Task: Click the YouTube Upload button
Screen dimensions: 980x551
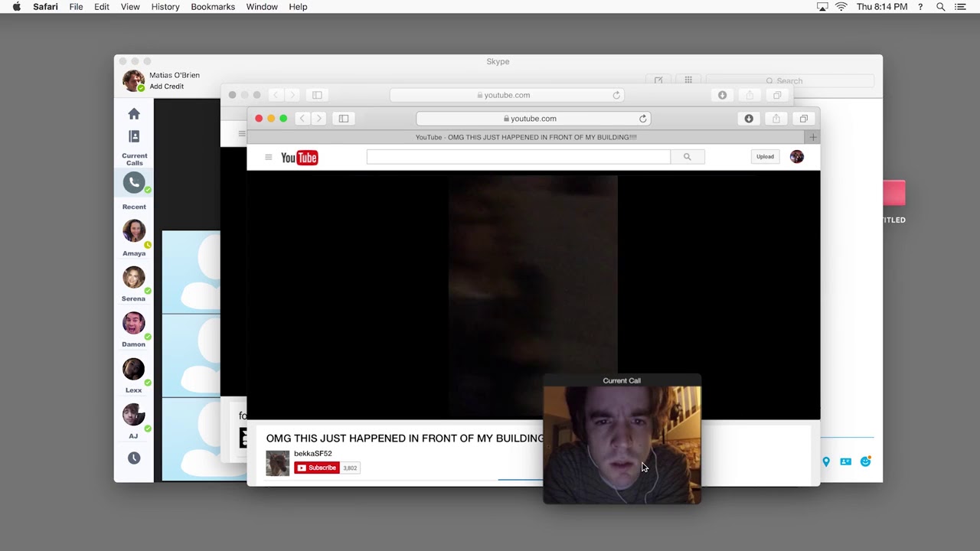Action: pos(766,157)
